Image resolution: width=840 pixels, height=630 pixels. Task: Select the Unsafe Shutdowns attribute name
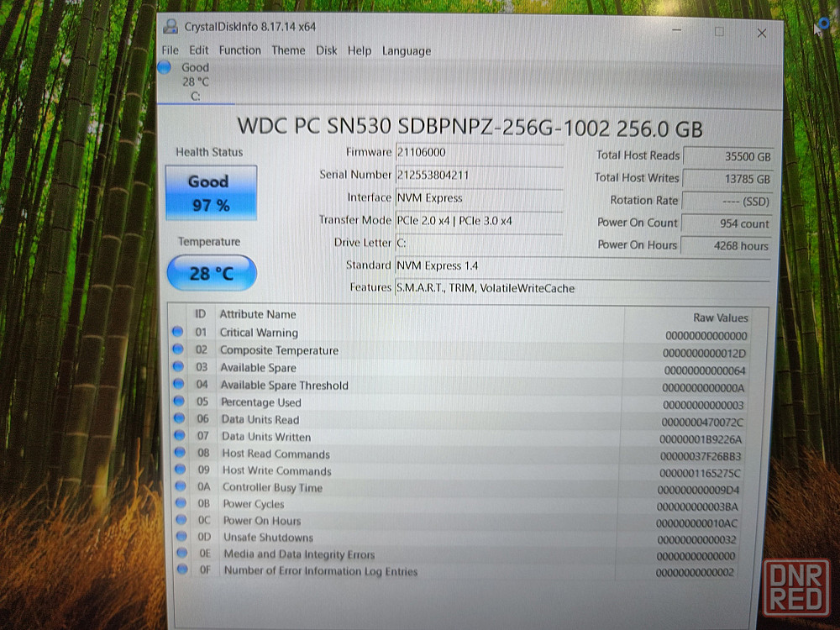point(269,538)
